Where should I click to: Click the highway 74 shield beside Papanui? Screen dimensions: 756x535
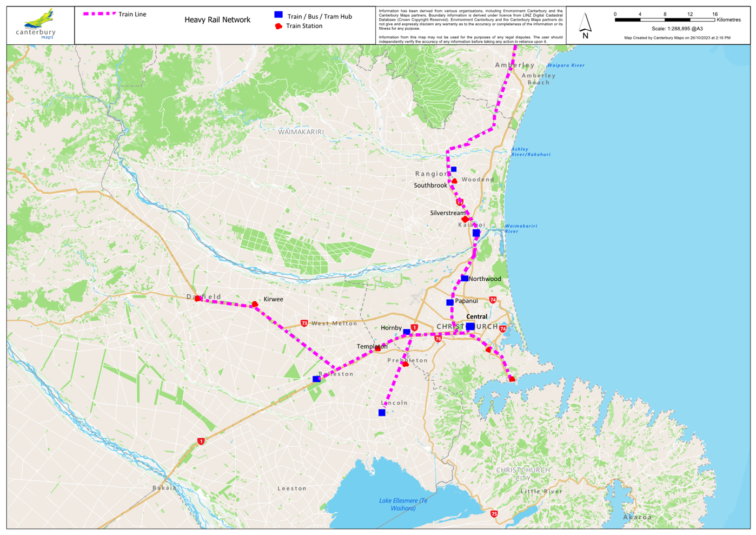[493, 300]
